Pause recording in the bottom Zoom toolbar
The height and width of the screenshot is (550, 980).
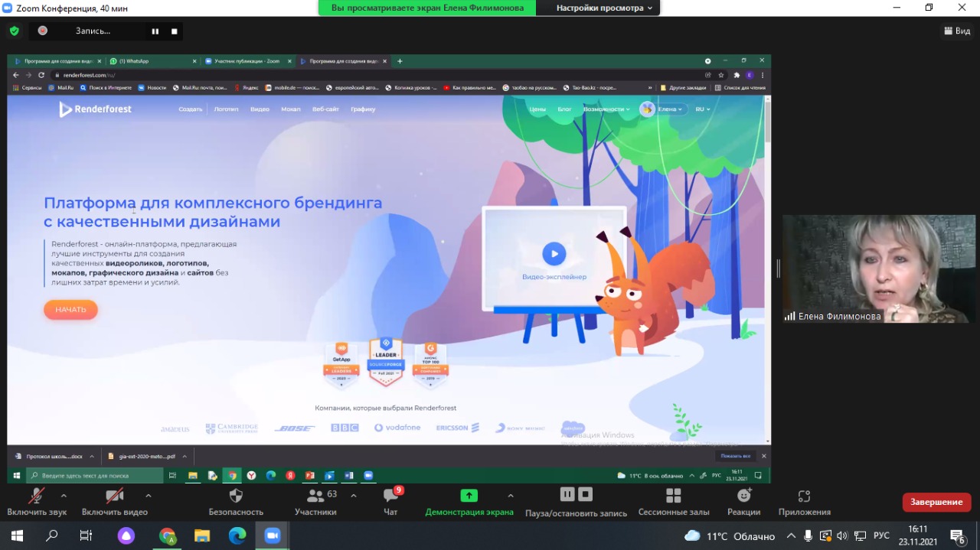[567, 494]
